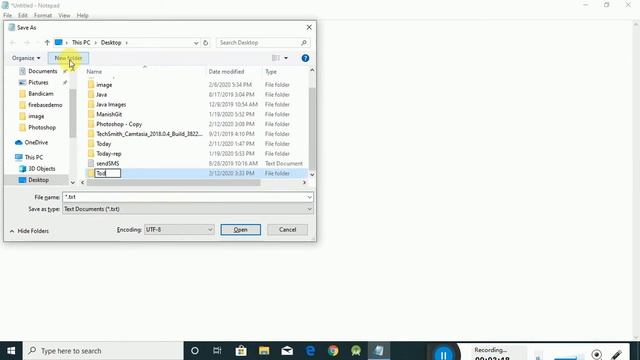Viewport: 640px width, 360px height.
Task: Open Microsoft Store from taskbar
Action: click(241, 351)
